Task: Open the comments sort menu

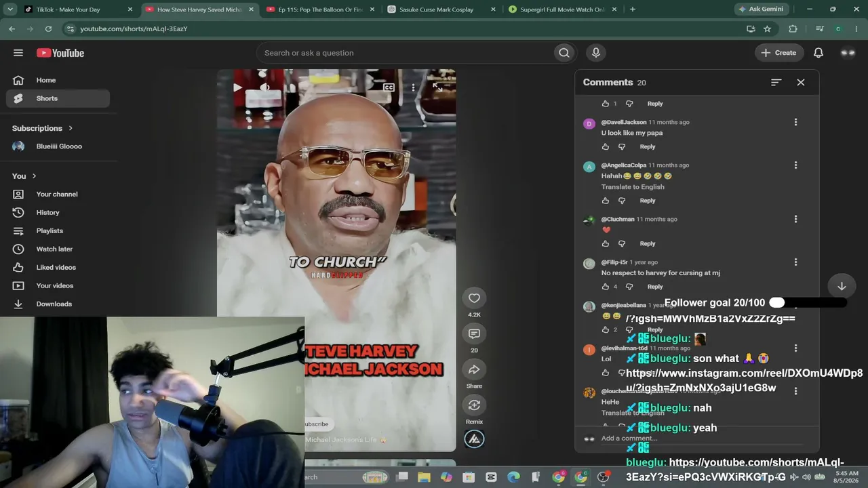Action: coord(776,82)
